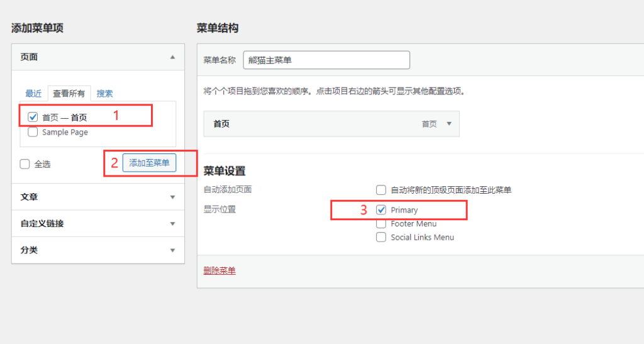Click the 菜单结构 heading
The image size is (644, 344).
[218, 28]
